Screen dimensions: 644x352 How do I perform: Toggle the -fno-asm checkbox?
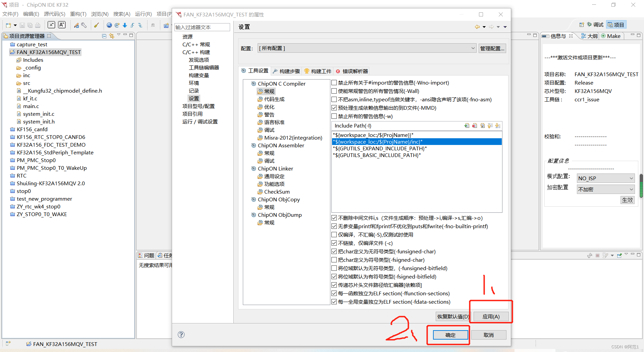click(334, 99)
